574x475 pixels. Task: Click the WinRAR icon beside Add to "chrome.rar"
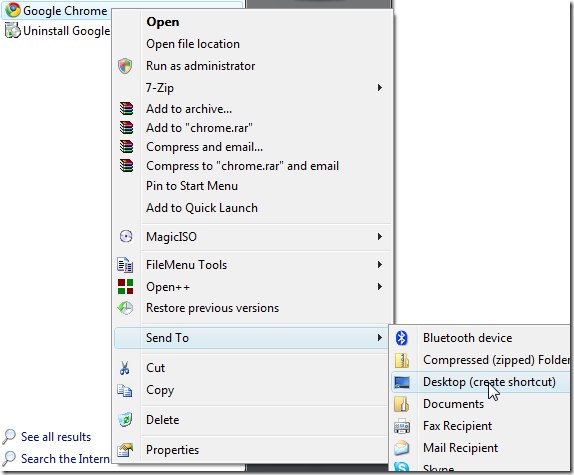pos(126,128)
